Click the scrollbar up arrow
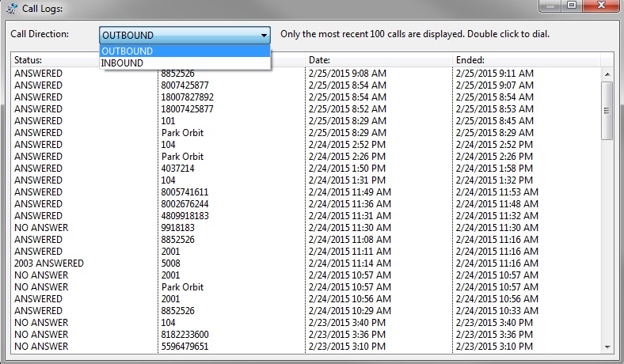This screenshot has width=624, height=364. 607,74
